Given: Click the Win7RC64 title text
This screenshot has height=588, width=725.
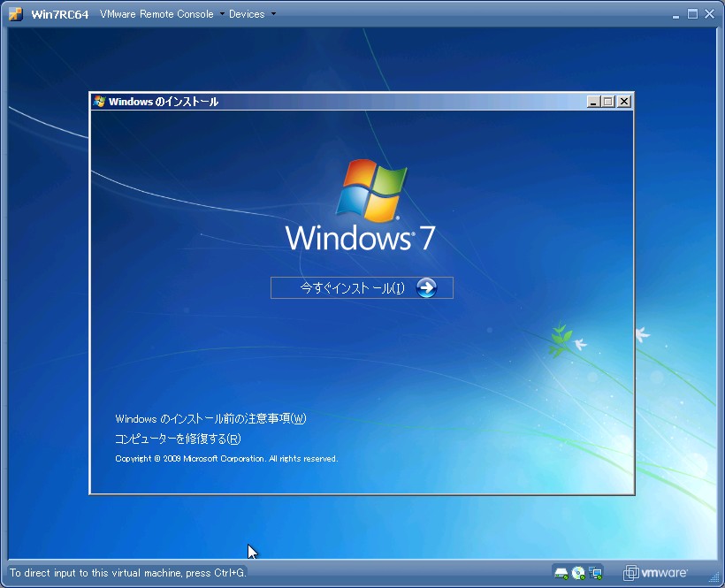Looking at the screenshot, I should click(59, 14).
